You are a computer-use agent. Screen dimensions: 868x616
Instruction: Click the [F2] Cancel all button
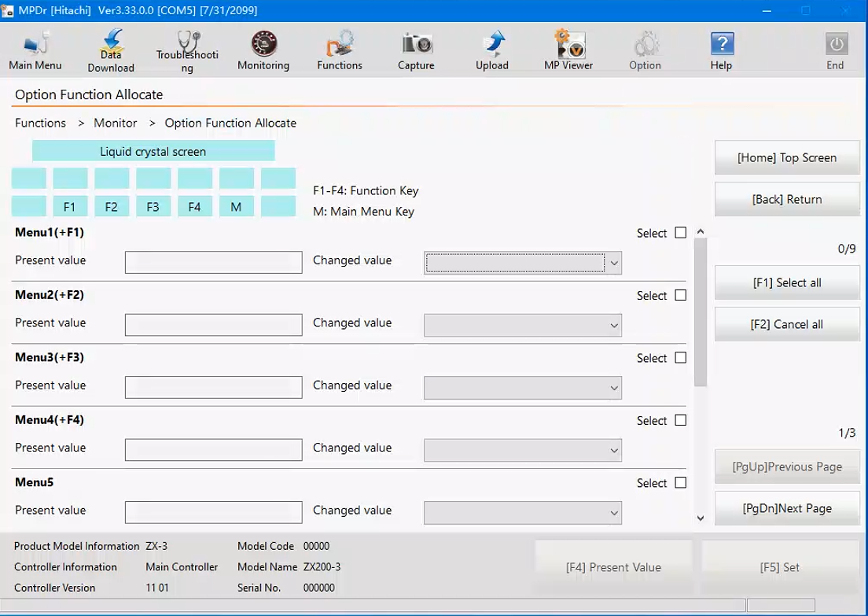(x=787, y=325)
